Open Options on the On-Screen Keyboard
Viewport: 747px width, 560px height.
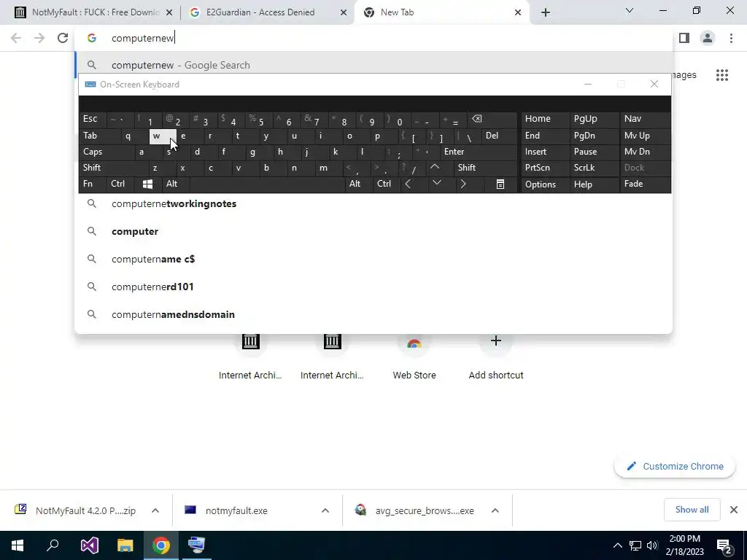(x=544, y=184)
